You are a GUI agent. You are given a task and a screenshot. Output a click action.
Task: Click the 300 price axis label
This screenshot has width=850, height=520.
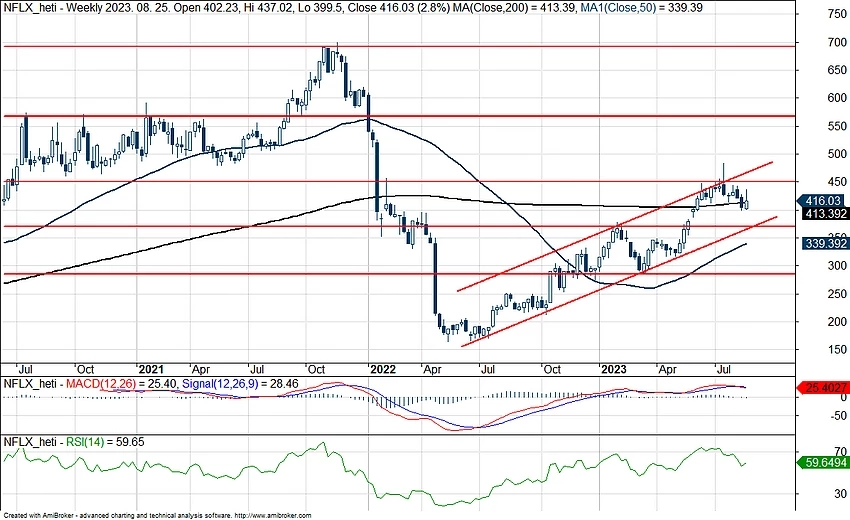pyautogui.click(x=837, y=266)
